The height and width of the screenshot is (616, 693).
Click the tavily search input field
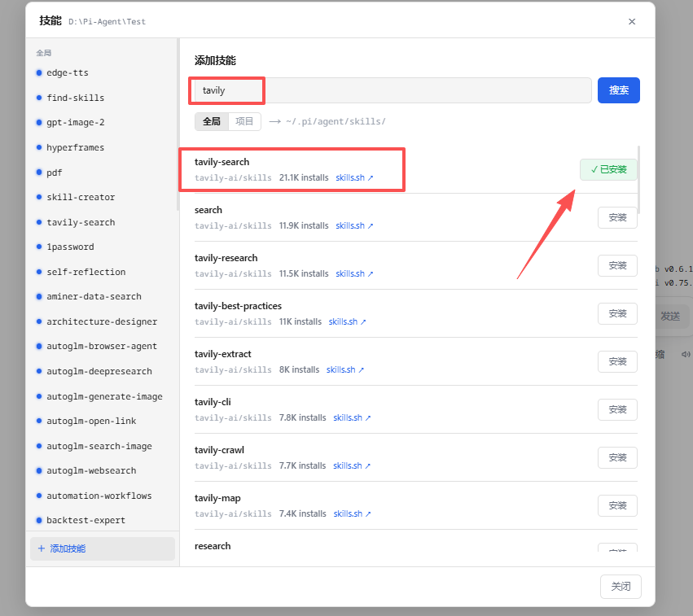click(x=393, y=90)
